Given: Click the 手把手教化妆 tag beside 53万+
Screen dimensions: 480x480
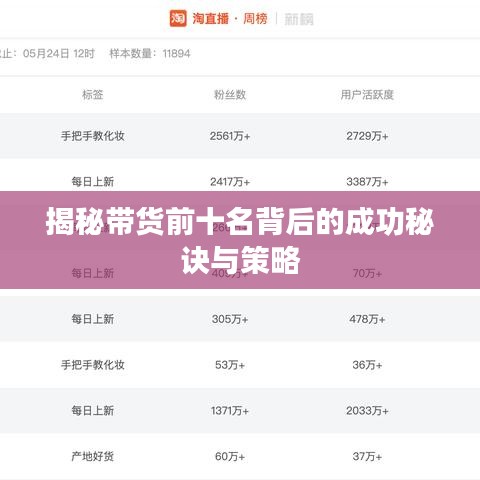Looking at the screenshot, I should pos(93,365).
